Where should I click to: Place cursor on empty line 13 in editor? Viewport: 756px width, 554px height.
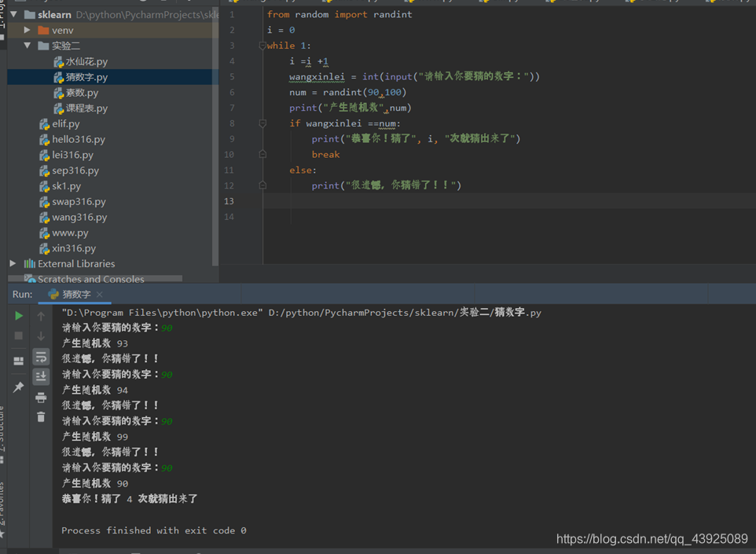click(x=509, y=201)
